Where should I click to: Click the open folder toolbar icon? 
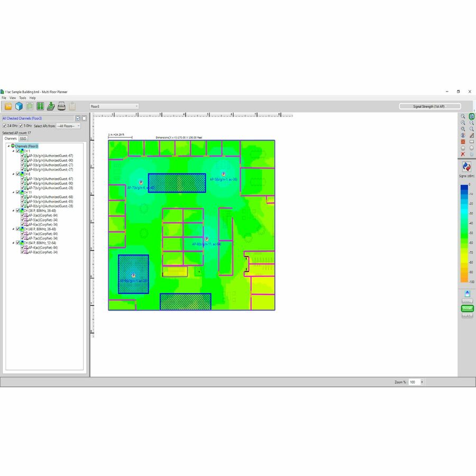8,106
